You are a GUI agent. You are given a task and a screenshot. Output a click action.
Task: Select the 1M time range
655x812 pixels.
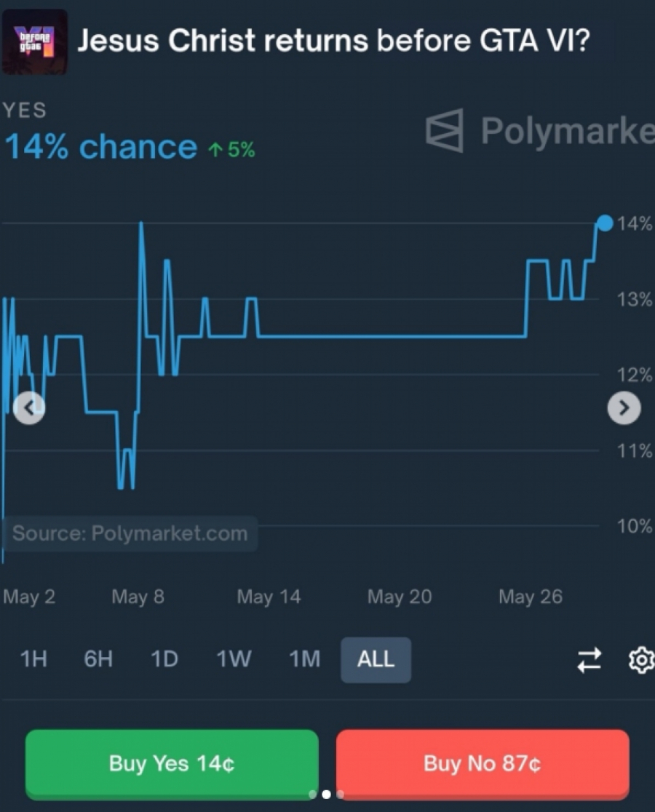(x=304, y=660)
